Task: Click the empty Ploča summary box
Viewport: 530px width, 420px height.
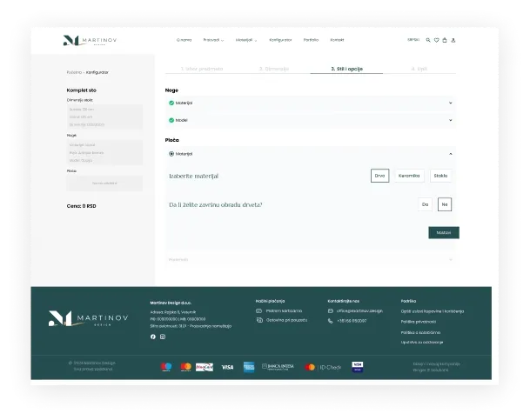Action: coord(104,183)
